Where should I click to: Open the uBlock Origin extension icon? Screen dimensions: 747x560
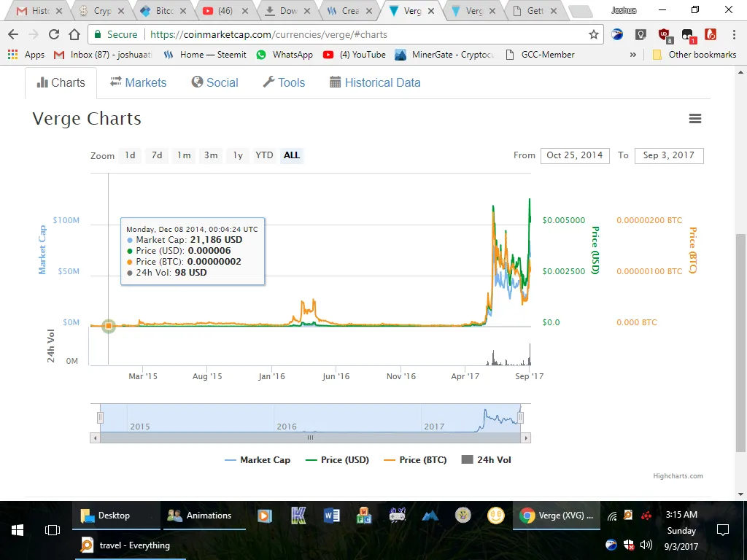coord(665,35)
